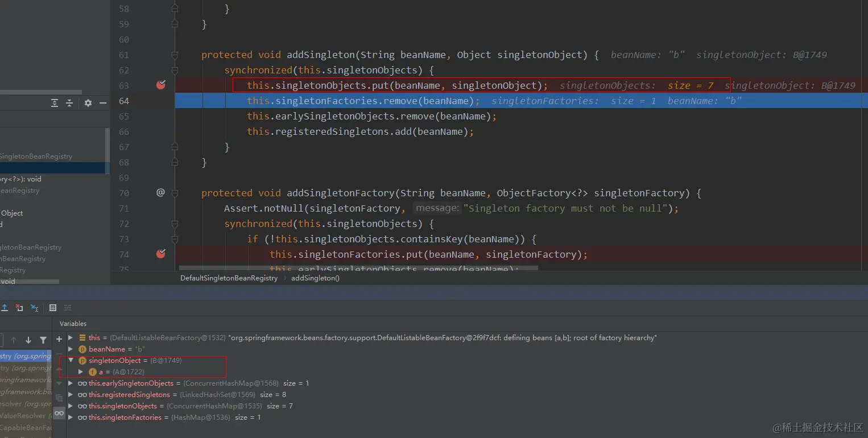Expand the 'this' variable node
This screenshot has width=868, height=438.
(71, 338)
